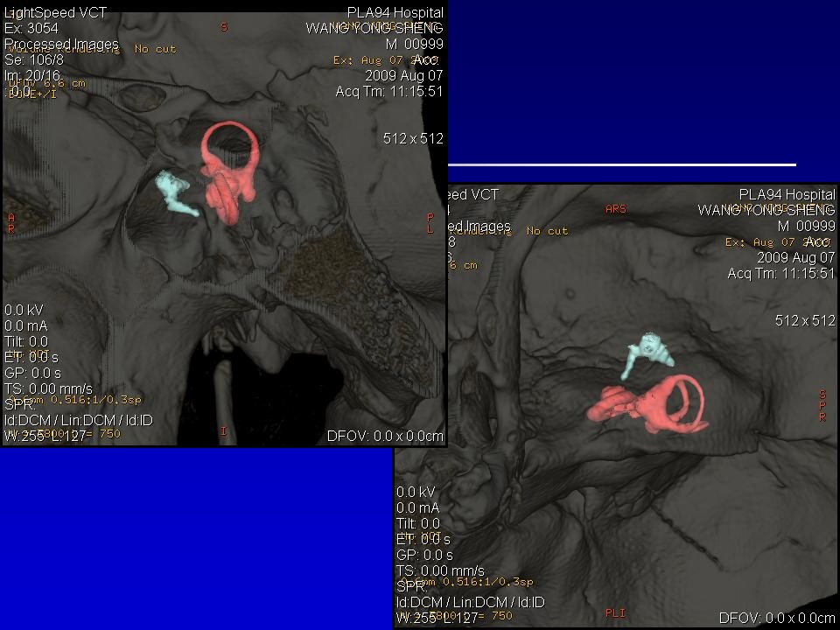Screen dimensions: 840x630
Task: Click "Acq Tm: 11:15:51" in right image
Action: click(x=781, y=274)
